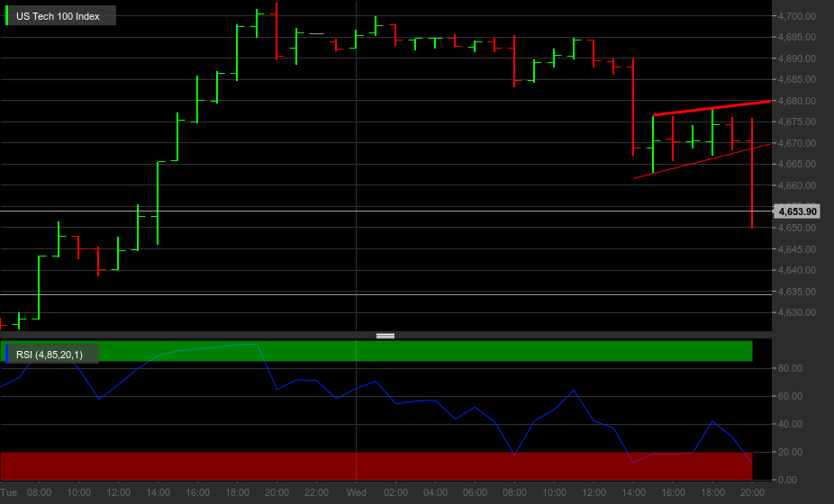The image size is (834, 504).
Task: Click the blue color marker beside RSI label
Action: [x=6, y=354]
